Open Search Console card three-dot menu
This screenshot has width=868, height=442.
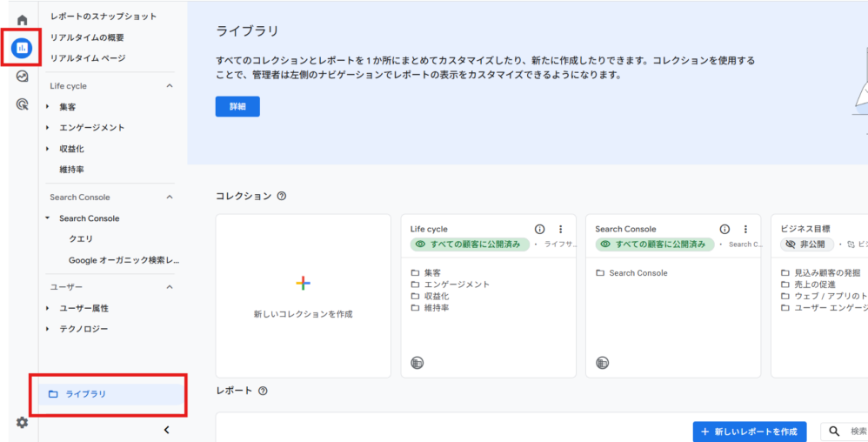[745, 230]
